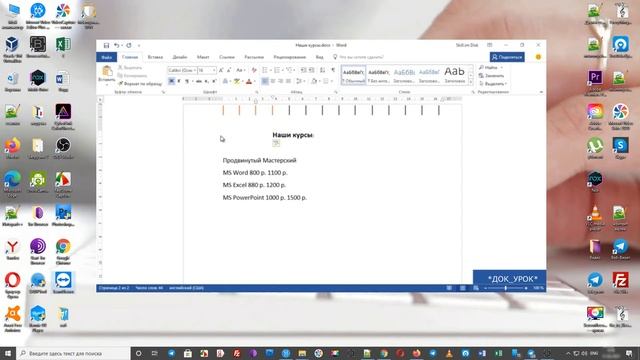640x360 pixels.
Task: Click the tell me search field
Action: pyautogui.click(x=358, y=57)
